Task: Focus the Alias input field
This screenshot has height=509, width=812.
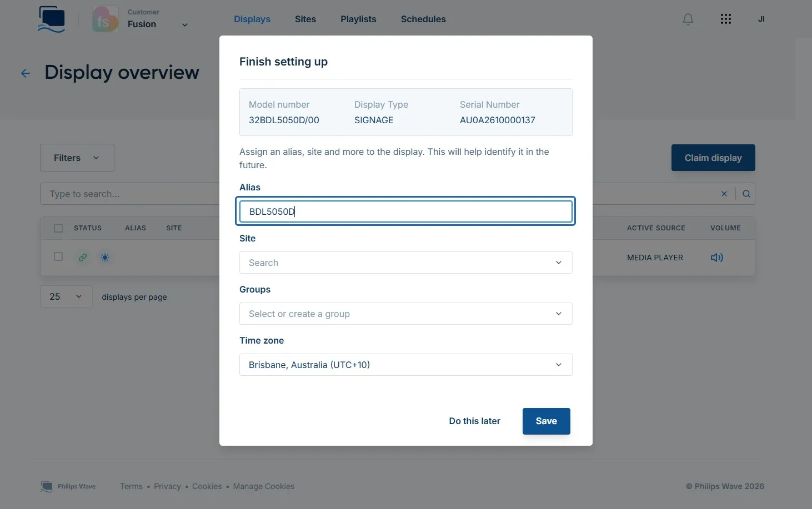Action: tap(405, 211)
